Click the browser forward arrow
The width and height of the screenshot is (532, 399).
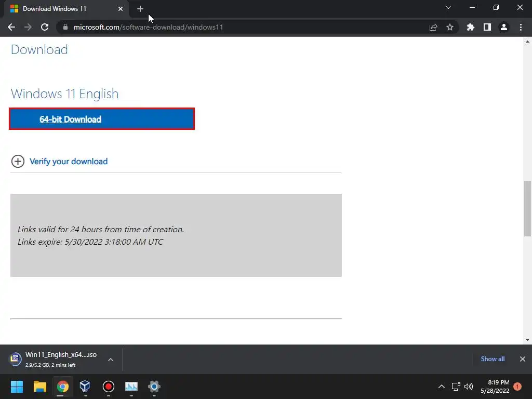click(x=28, y=27)
